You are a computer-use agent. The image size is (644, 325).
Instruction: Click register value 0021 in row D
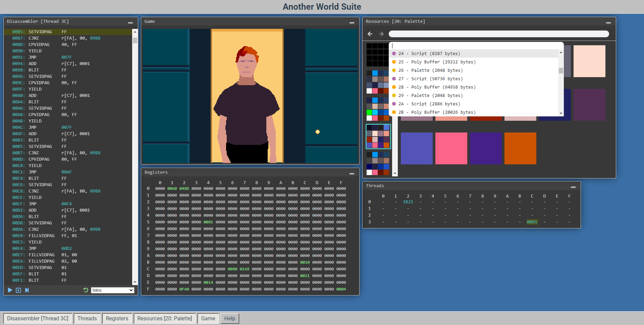pos(305,276)
